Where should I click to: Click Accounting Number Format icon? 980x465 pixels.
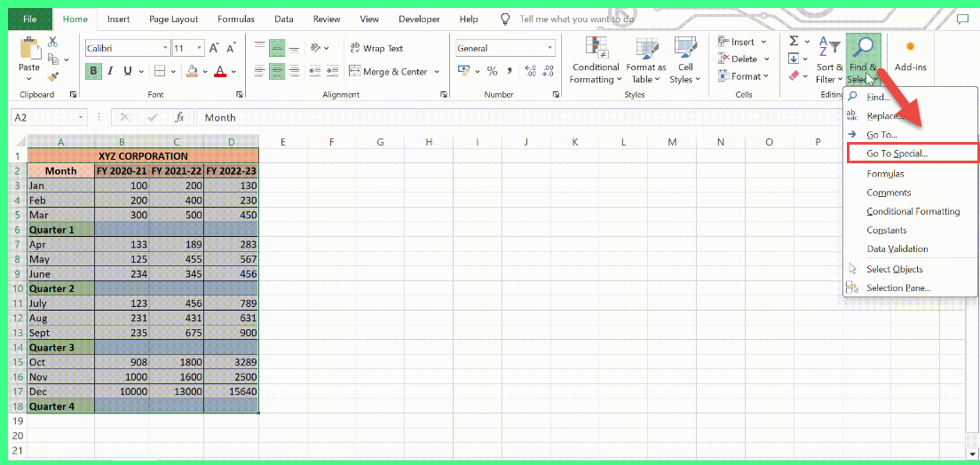[463, 71]
